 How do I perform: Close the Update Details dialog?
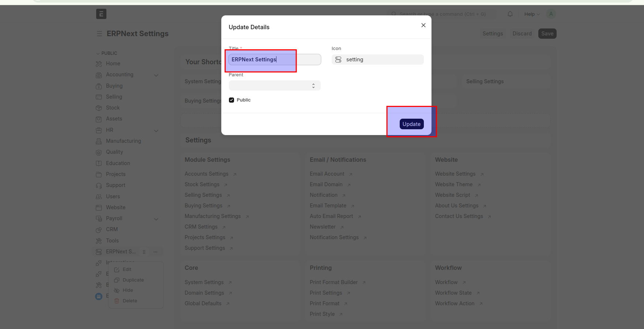pyautogui.click(x=423, y=25)
